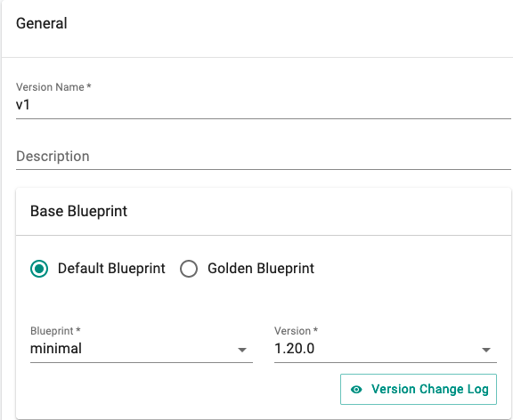Click the eye icon in Version Change Log

356,389
